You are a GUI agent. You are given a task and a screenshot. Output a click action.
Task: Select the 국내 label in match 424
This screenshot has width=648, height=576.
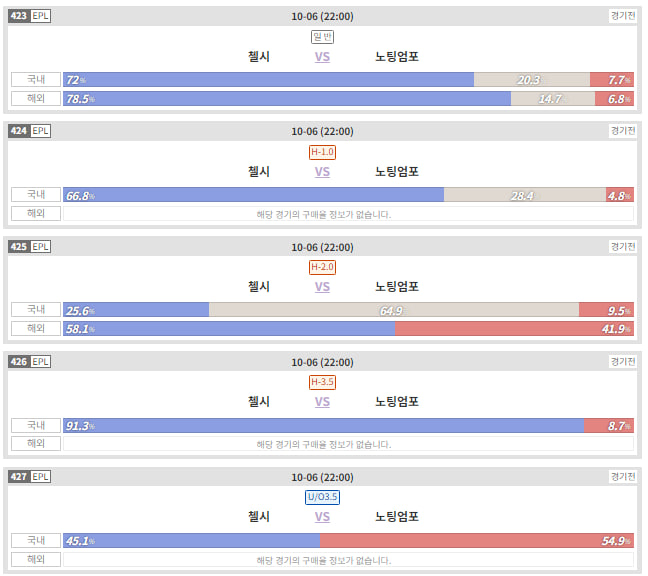coord(36,195)
